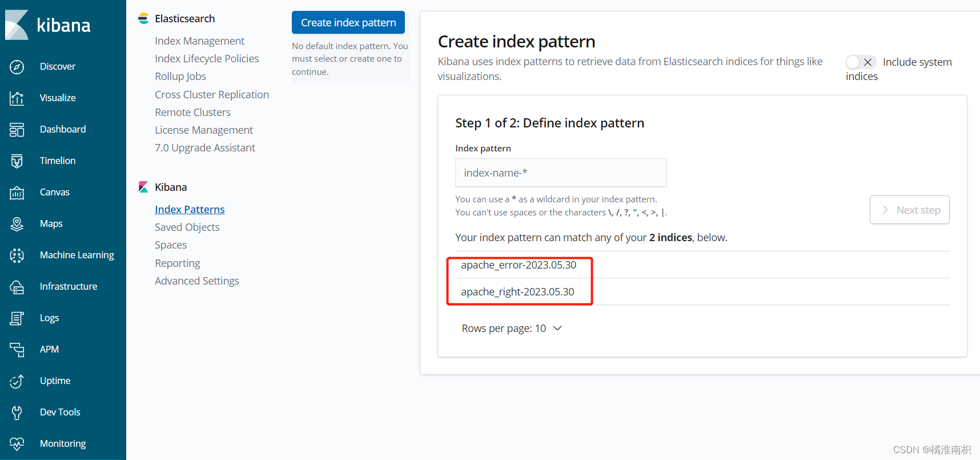
Task: Open Logs via its document icon
Action: 17,318
